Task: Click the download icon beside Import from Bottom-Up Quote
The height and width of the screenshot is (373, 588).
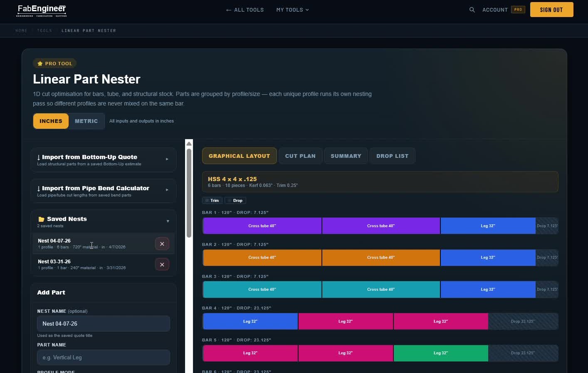Action: pos(39,157)
